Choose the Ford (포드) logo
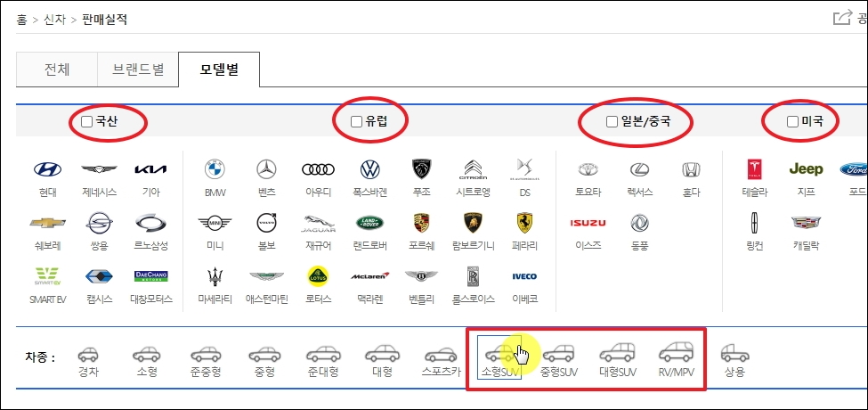 [854, 169]
